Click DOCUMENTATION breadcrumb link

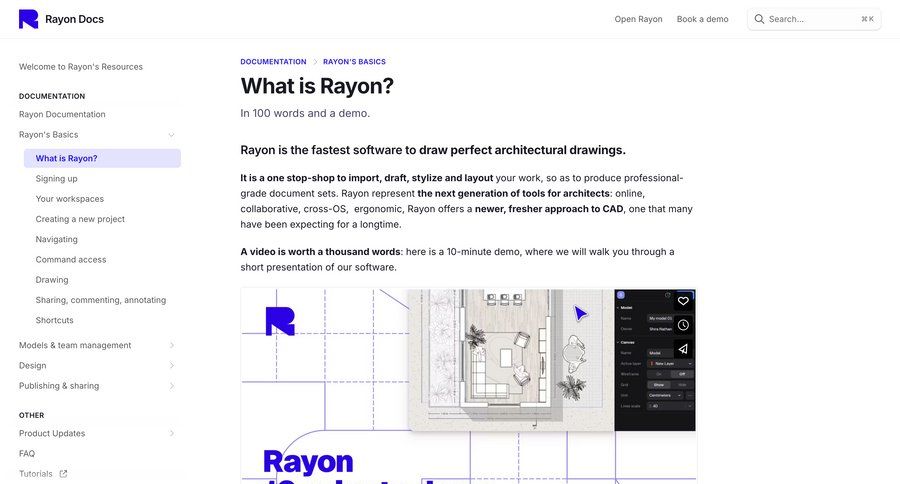click(273, 61)
